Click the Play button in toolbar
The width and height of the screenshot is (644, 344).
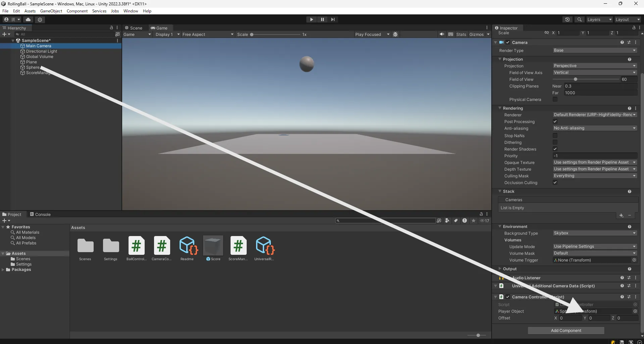pos(311,19)
